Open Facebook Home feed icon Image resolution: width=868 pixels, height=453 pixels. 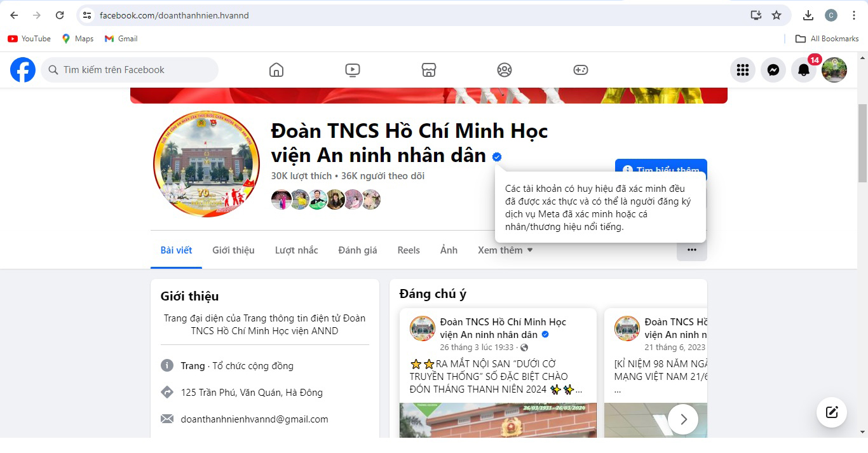(x=276, y=70)
